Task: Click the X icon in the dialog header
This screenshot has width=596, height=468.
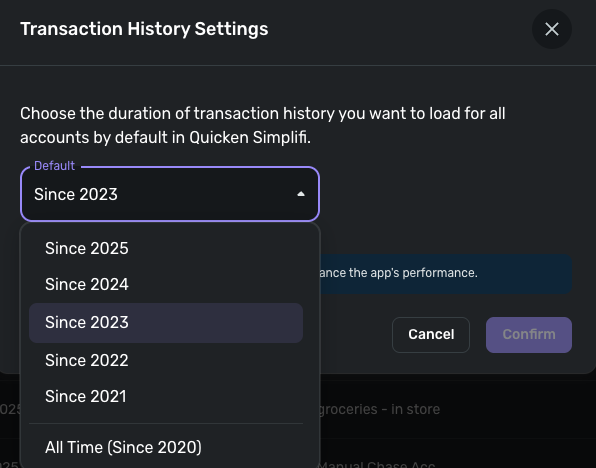Action: (x=552, y=29)
